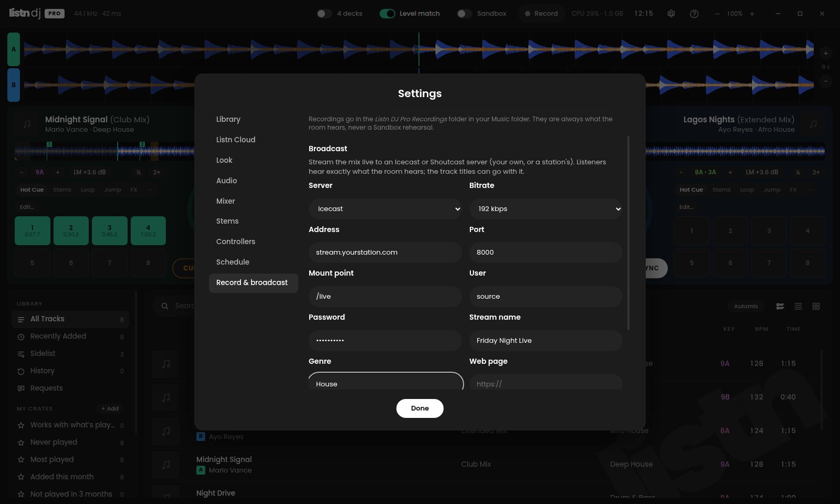
Task: Zoom in the waveform with the plus icon
Action: pos(826,53)
